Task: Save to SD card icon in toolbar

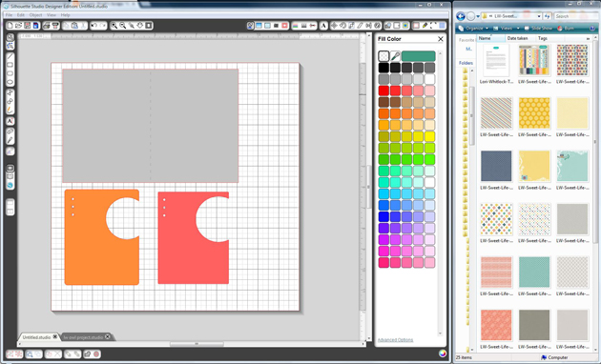Action: [x=35, y=26]
